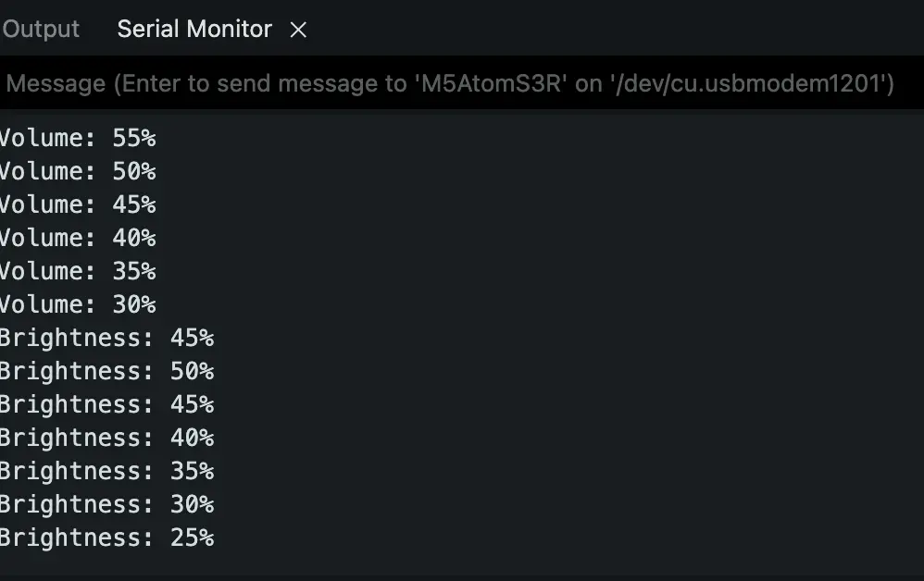This screenshot has width=924, height=581.
Task: Click blank output area right of Volume lines
Action: click(x=556, y=222)
